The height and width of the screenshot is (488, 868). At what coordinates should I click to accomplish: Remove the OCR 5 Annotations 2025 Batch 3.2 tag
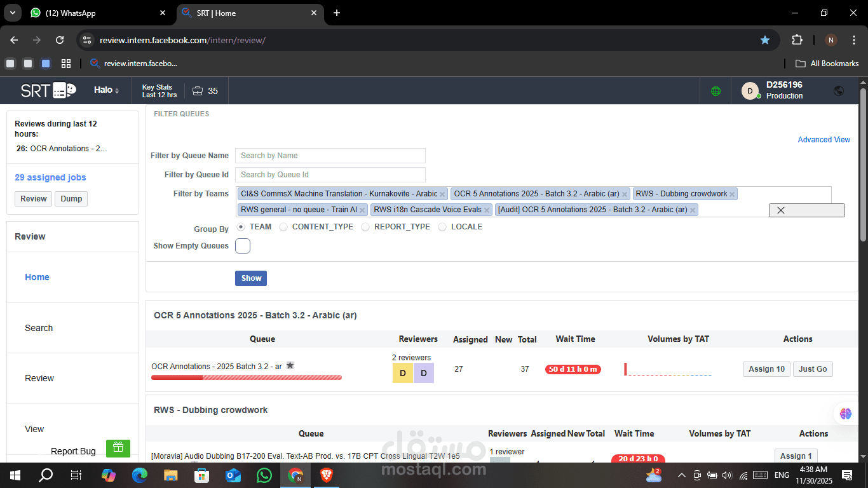[x=625, y=194]
